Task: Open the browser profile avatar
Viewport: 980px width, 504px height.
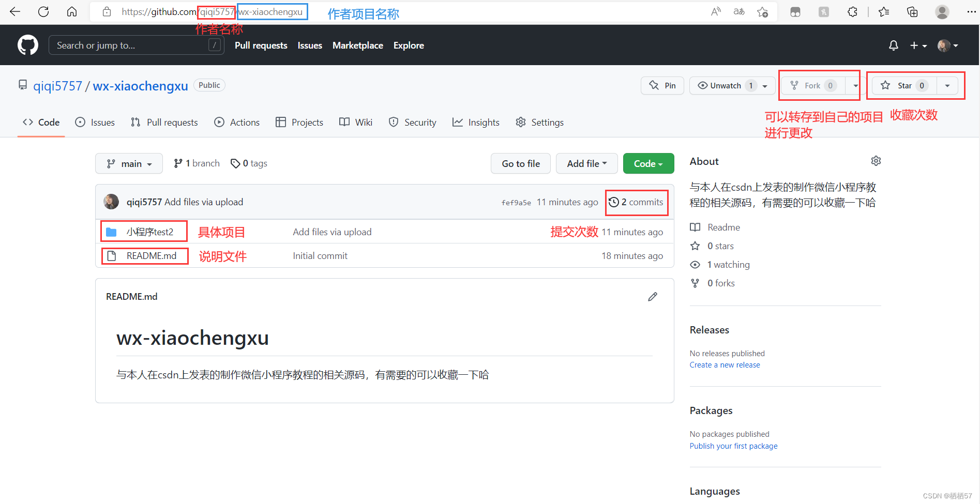Action: (x=942, y=12)
